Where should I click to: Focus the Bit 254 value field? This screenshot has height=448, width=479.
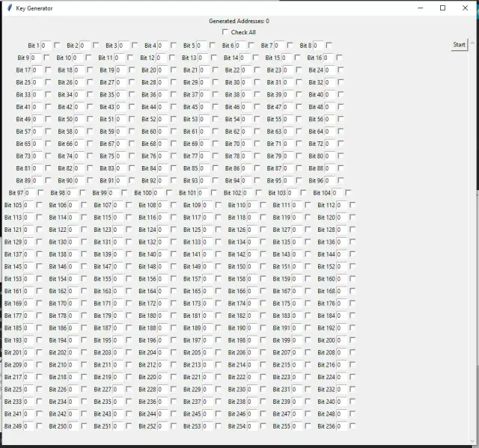tap(252, 426)
